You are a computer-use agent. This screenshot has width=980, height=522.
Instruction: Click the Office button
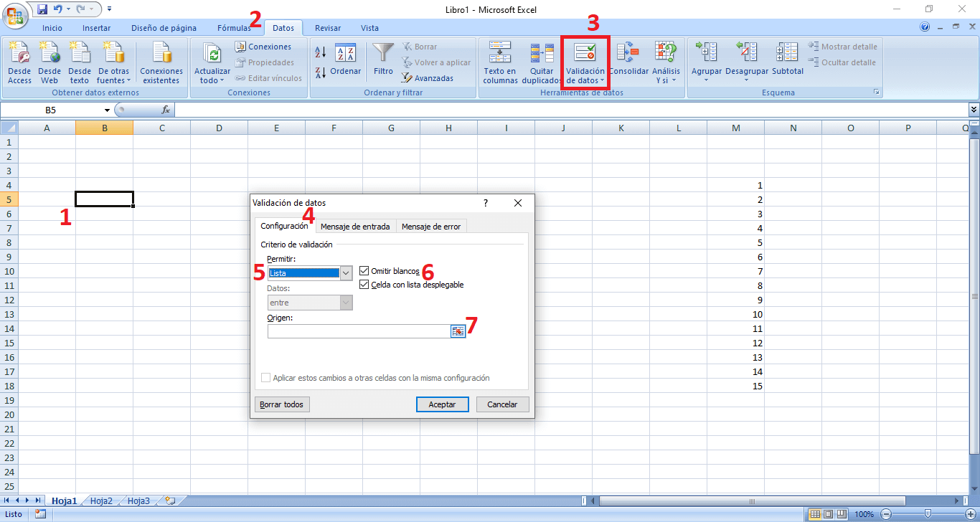point(14,14)
